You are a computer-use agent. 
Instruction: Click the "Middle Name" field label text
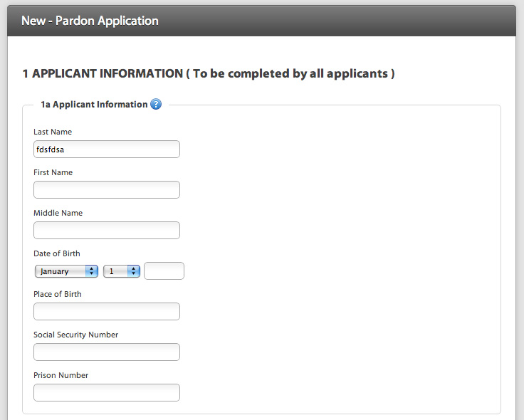point(58,213)
